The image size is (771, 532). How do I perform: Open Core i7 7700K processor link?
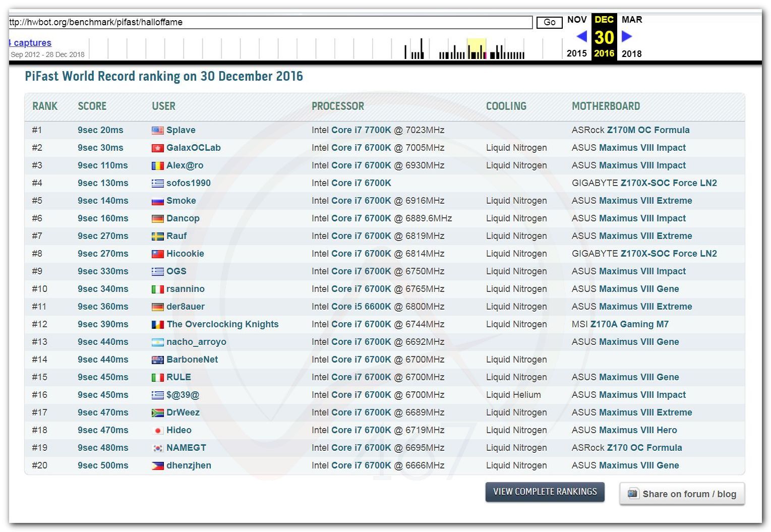click(x=361, y=130)
